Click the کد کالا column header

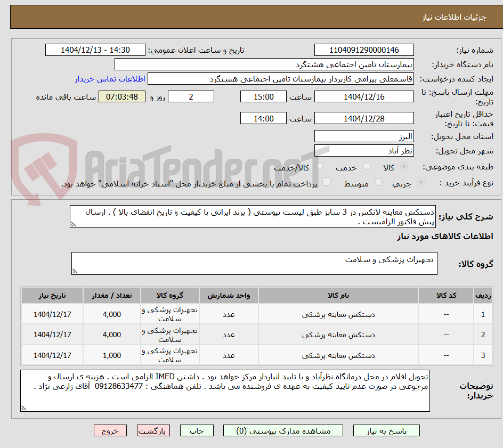pos(446,295)
